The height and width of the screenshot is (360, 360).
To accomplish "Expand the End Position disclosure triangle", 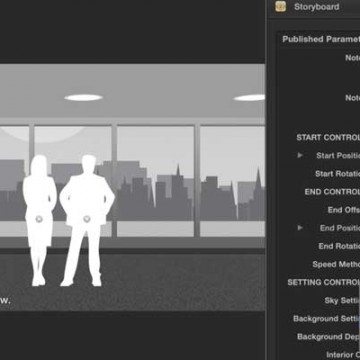I will pos(300,228).
